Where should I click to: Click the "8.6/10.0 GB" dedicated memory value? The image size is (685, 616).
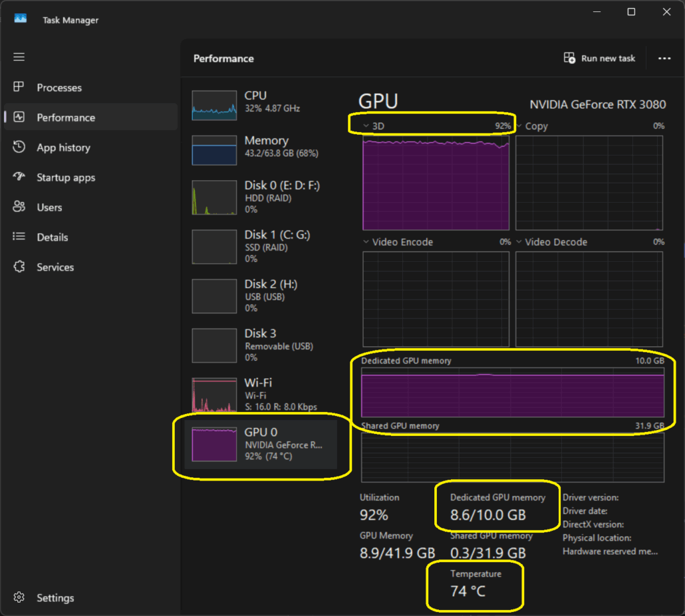488,515
